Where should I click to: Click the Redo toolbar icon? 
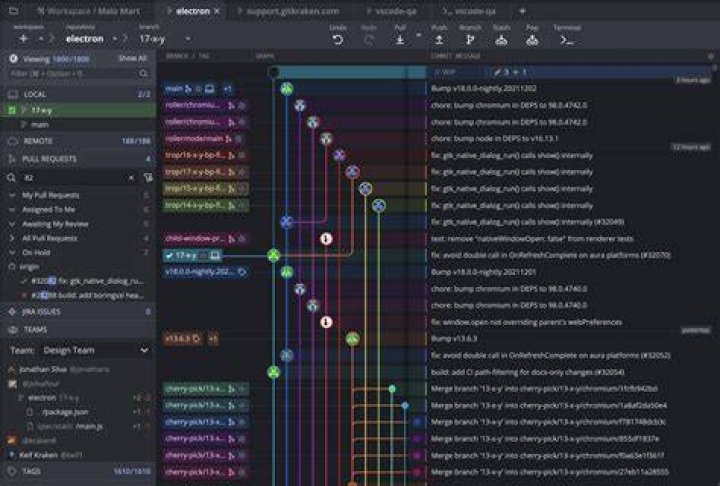point(369,40)
